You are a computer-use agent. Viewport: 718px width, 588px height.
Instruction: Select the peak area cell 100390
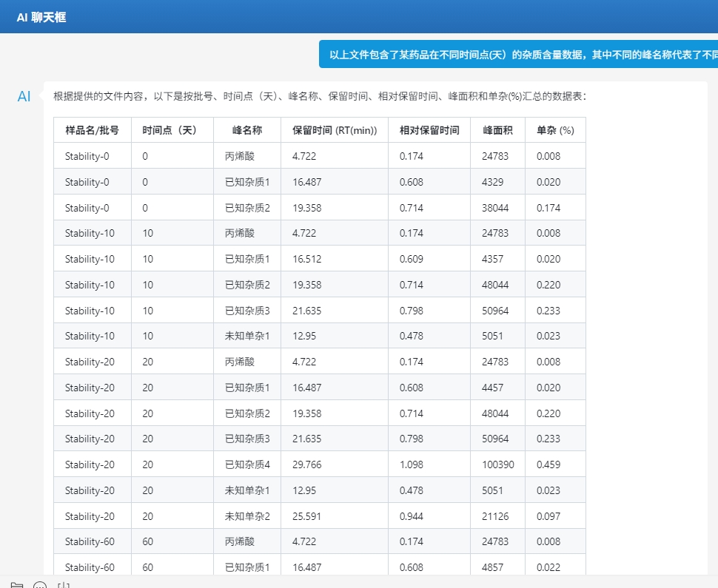click(497, 464)
